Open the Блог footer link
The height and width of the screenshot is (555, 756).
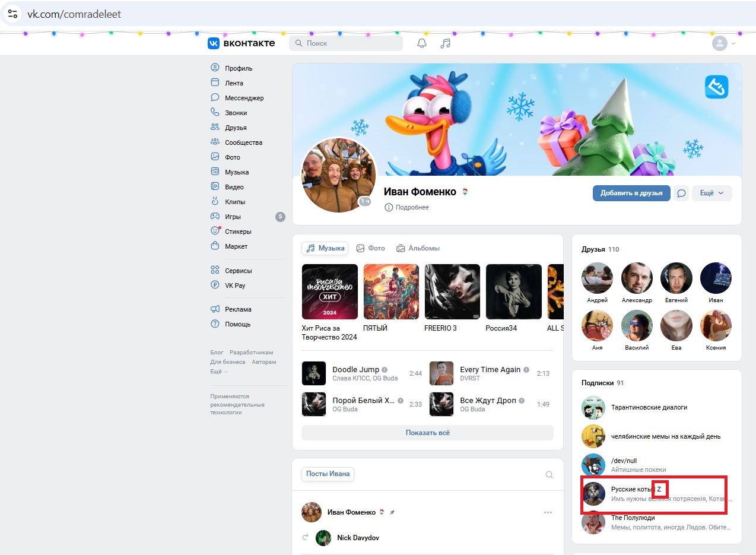[x=217, y=353]
